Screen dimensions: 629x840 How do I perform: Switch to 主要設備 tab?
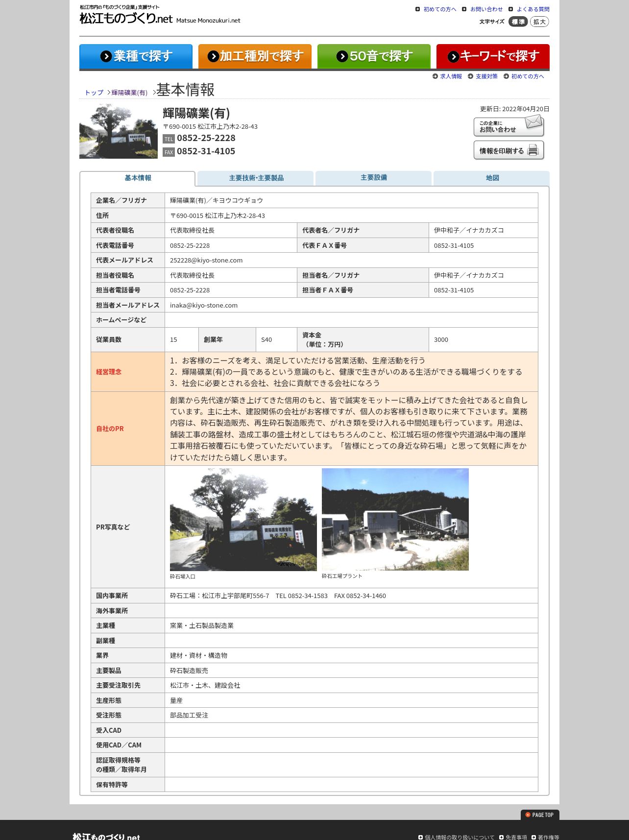coord(374,178)
